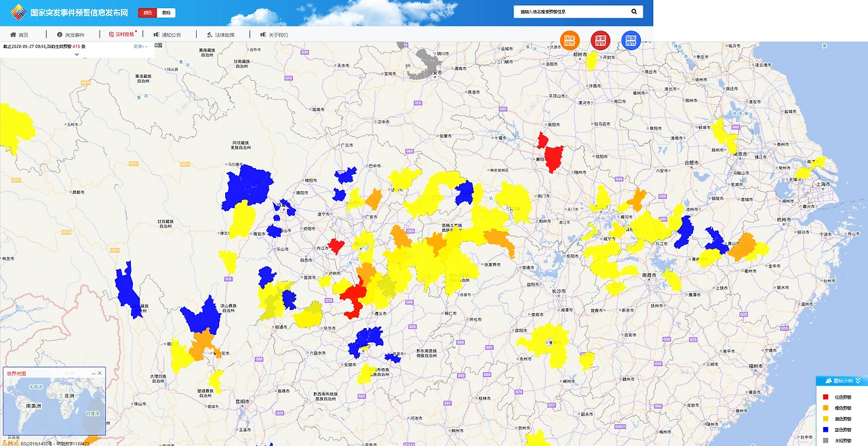Click the 合肥市 city label
The image size is (868, 446).
click(692, 163)
